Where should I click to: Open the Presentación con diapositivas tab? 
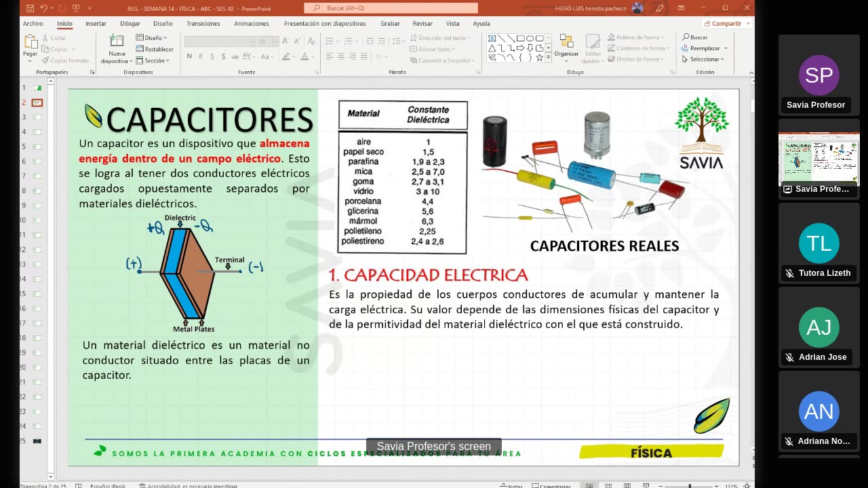325,23
